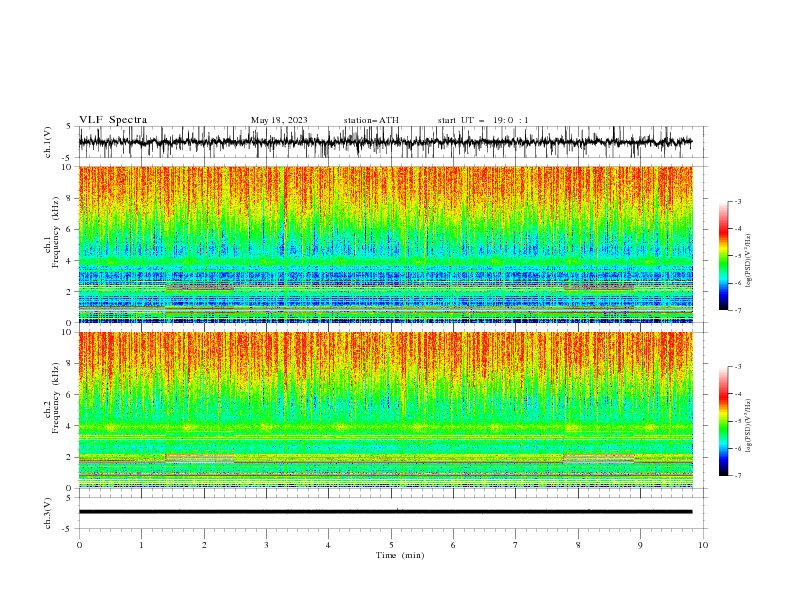792x612 pixels.
Task: Click the "start UT = 19:0 :1" label
Action: click(483, 120)
